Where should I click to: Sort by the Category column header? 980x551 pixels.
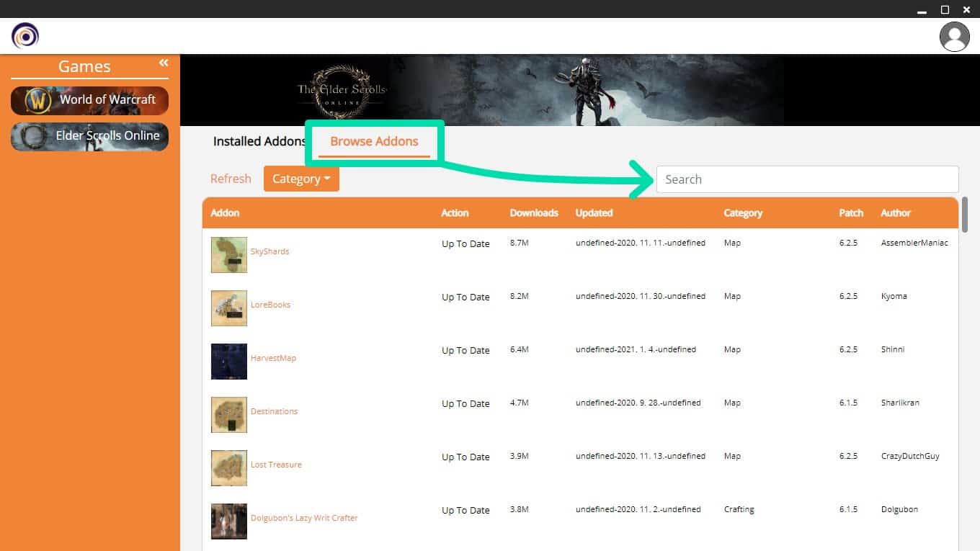point(743,213)
